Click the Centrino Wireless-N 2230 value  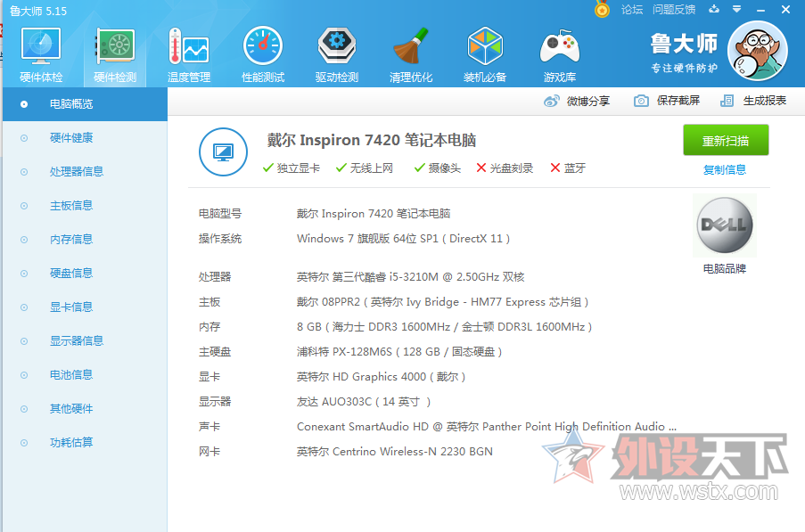pos(394,452)
